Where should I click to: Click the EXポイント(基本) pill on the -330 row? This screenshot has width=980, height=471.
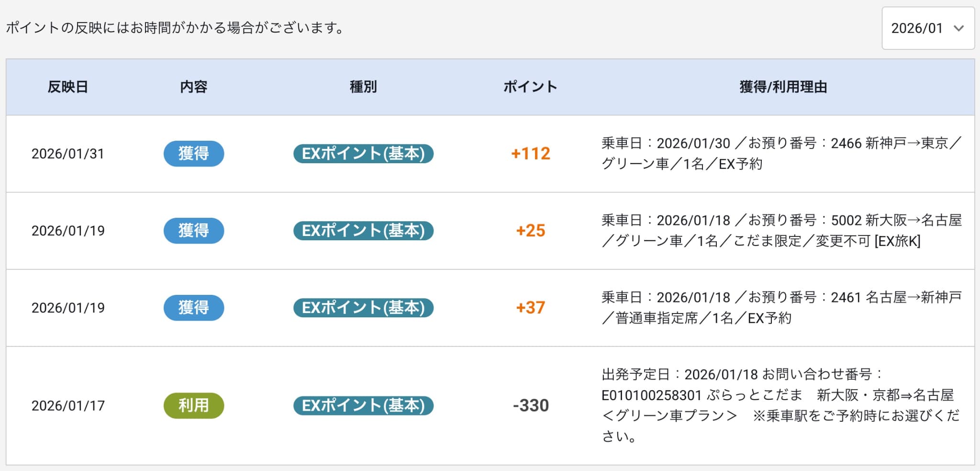[364, 405]
